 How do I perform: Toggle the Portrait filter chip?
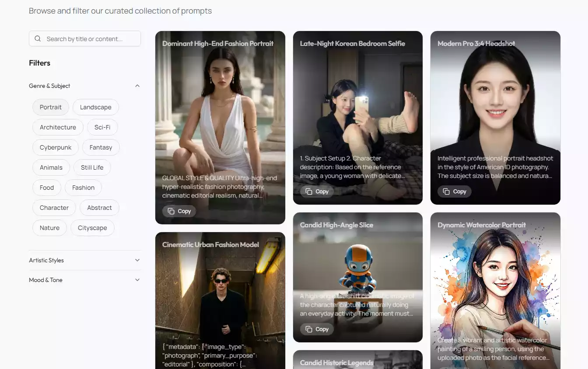click(51, 107)
